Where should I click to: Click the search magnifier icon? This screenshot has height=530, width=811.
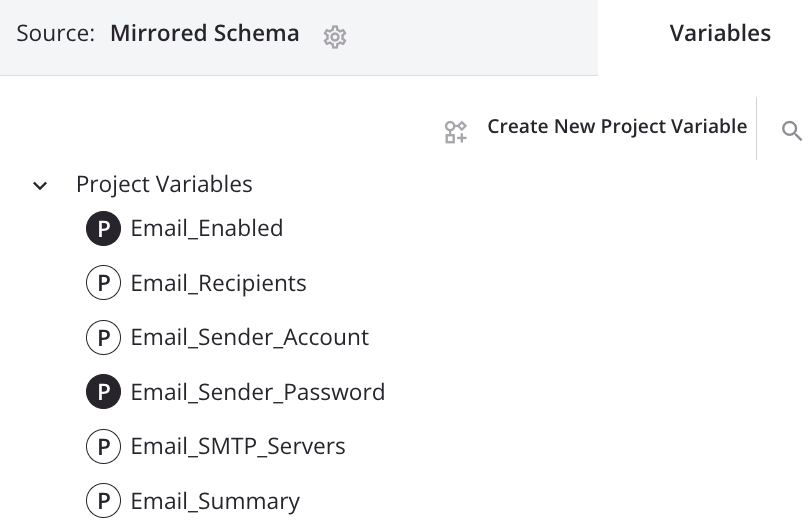[x=791, y=131]
